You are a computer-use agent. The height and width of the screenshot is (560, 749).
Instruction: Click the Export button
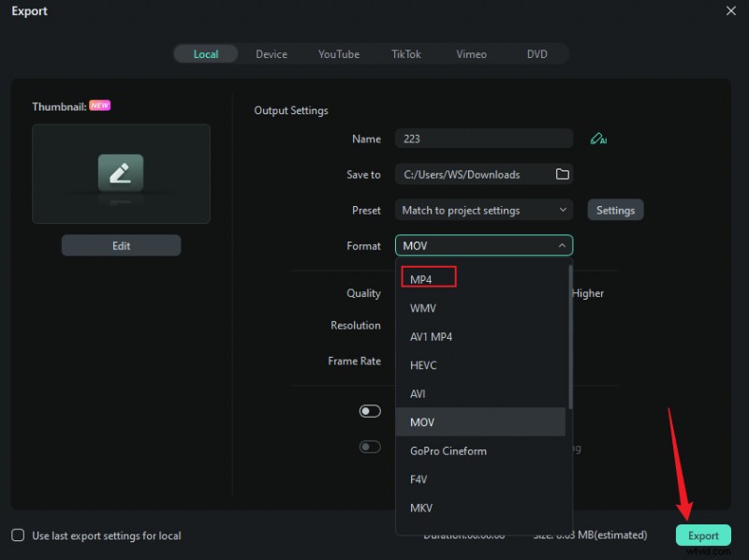(703, 535)
